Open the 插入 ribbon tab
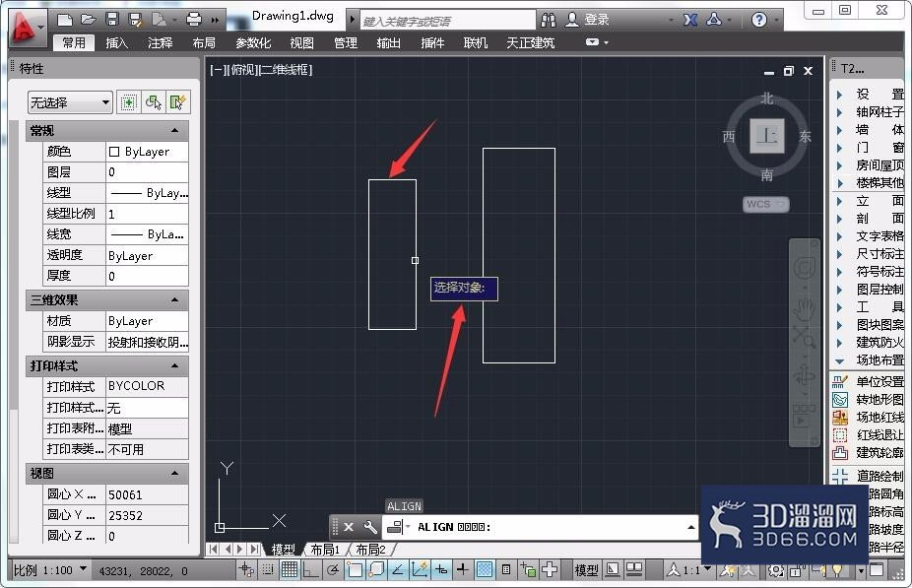 (117, 43)
